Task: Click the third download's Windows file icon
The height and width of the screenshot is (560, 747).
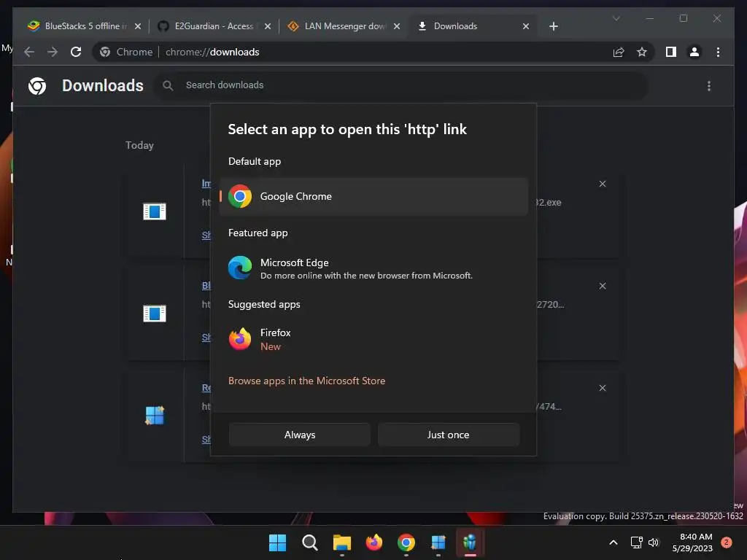Action: click(x=155, y=415)
